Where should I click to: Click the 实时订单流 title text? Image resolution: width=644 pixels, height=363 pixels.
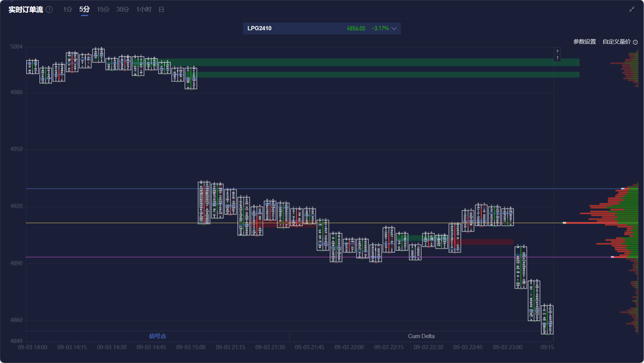click(26, 10)
